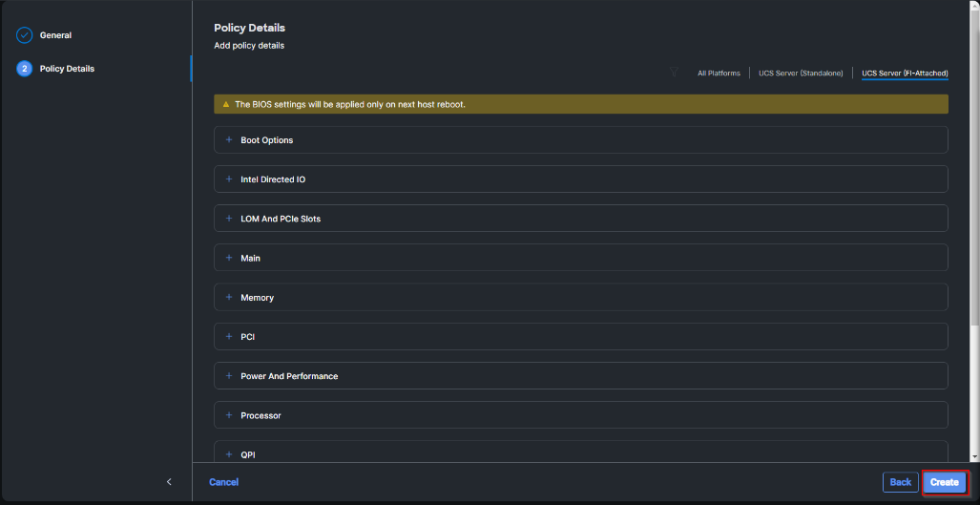980x505 pixels.
Task: Click the plus icon beside Memory
Action: point(229,298)
